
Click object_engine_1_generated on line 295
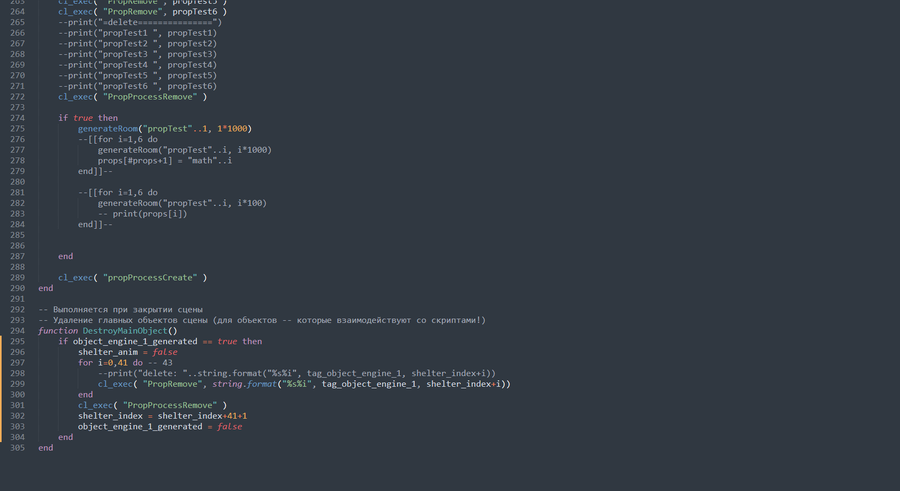pyautogui.click(x=135, y=341)
